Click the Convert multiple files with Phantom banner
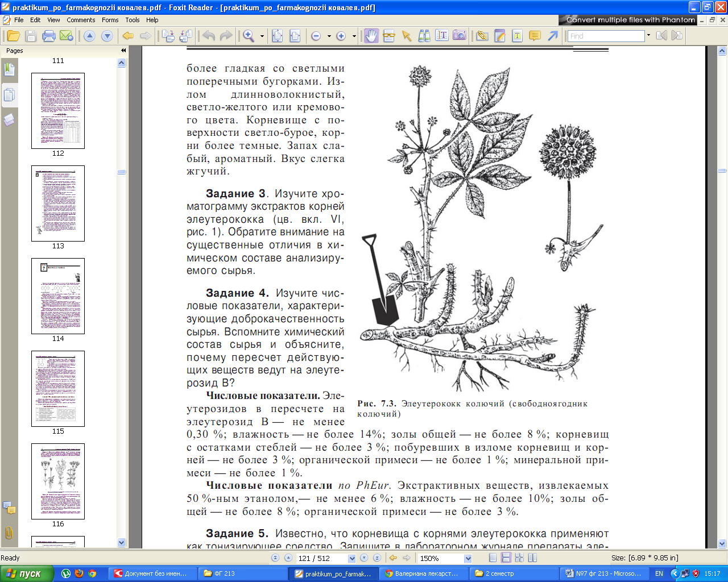 pos(628,20)
